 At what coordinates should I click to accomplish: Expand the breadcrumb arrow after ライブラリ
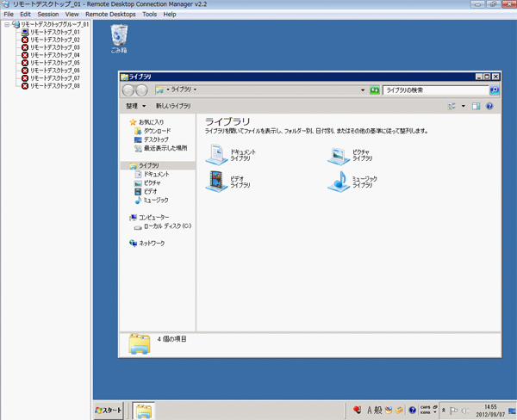tap(195, 90)
